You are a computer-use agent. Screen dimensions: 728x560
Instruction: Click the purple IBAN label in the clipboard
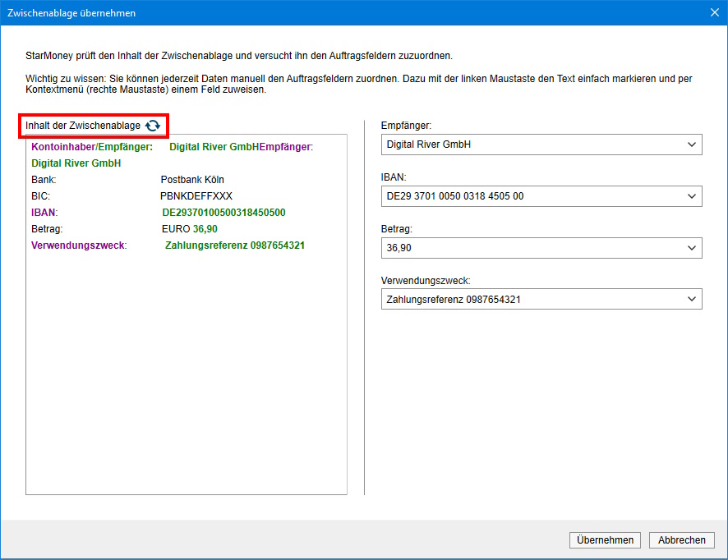coord(44,213)
